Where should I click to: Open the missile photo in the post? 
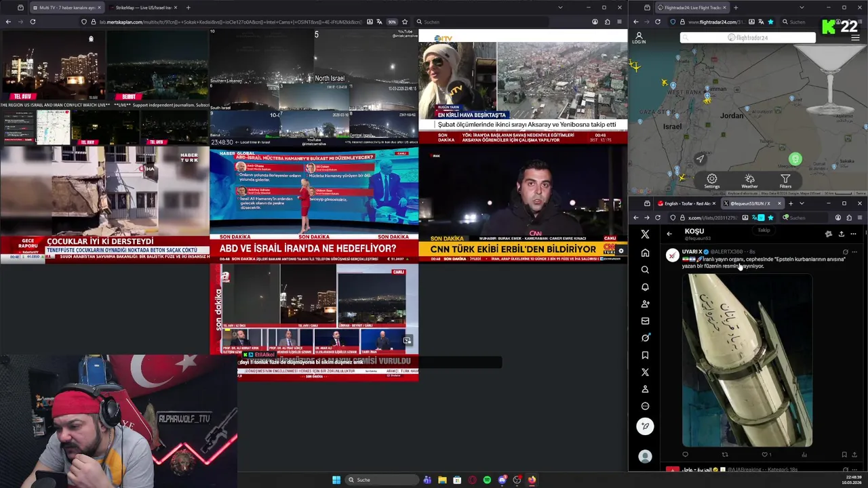[747, 359]
